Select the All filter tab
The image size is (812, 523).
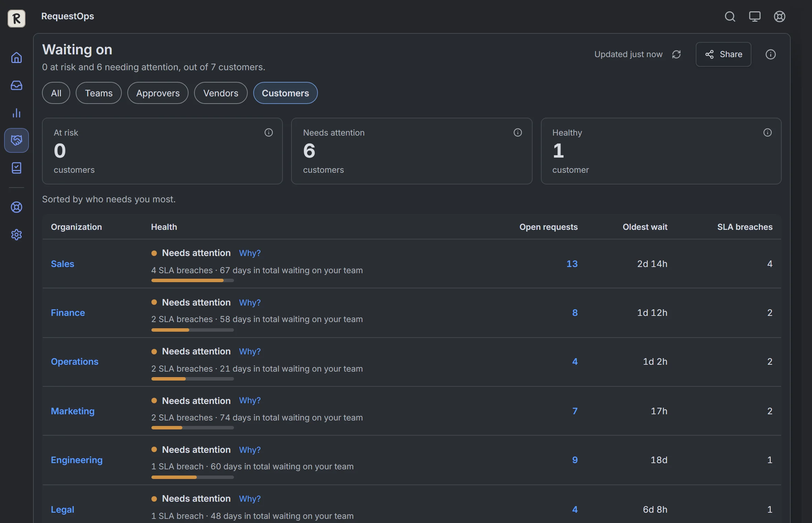(56, 93)
